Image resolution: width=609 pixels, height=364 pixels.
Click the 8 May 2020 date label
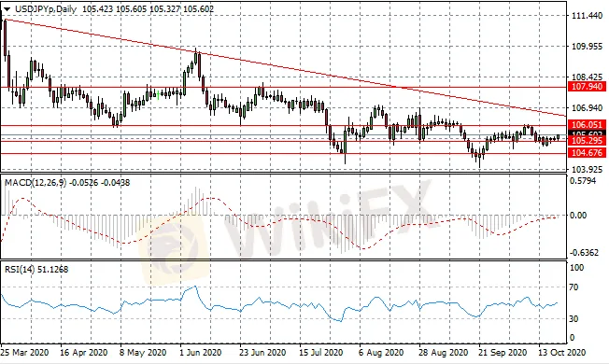(x=144, y=353)
